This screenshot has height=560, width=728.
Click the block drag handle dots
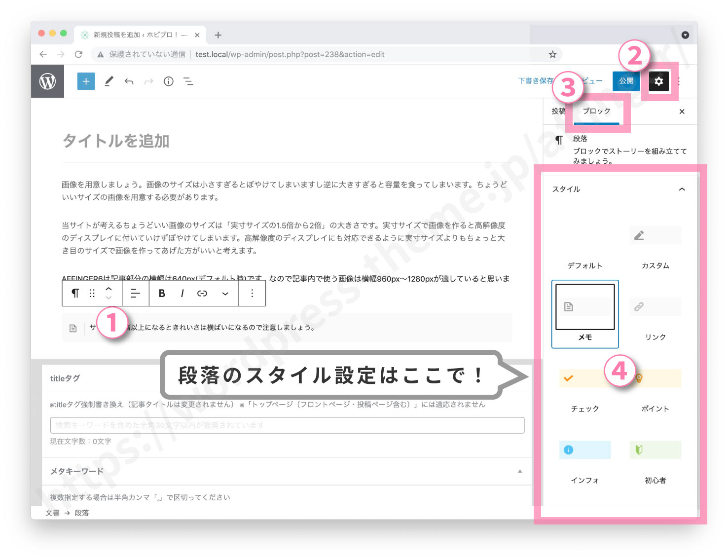pos(92,293)
